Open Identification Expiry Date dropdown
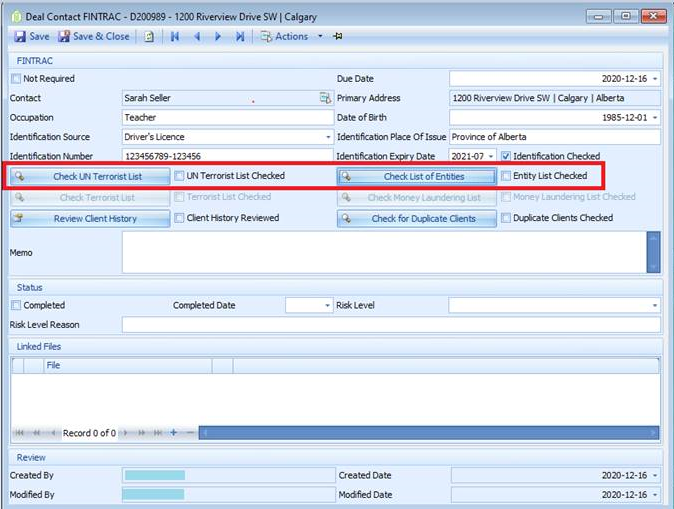 pos(490,156)
